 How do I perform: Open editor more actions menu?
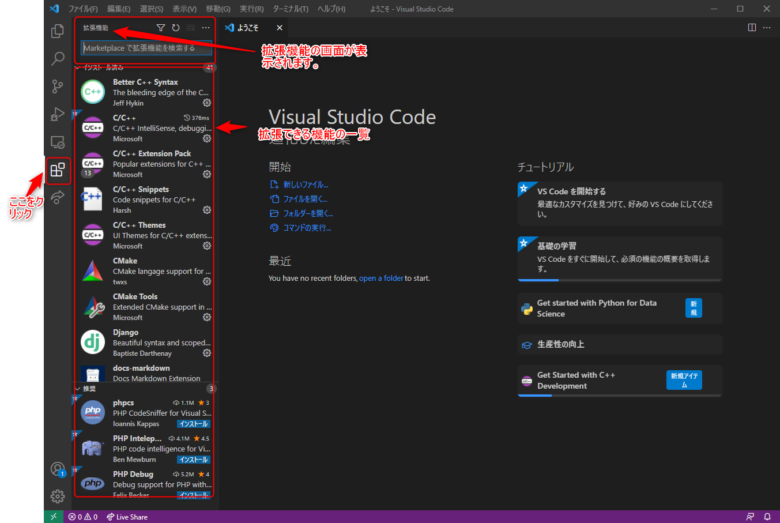tap(767, 27)
